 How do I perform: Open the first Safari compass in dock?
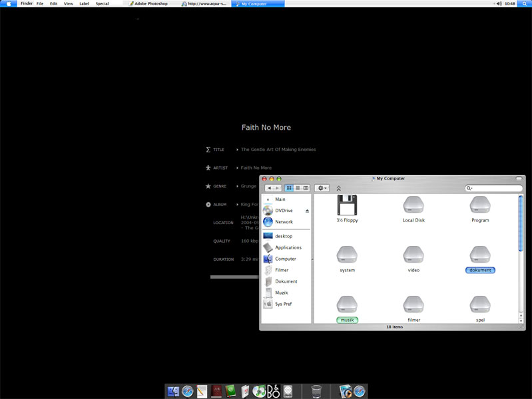click(187, 392)
